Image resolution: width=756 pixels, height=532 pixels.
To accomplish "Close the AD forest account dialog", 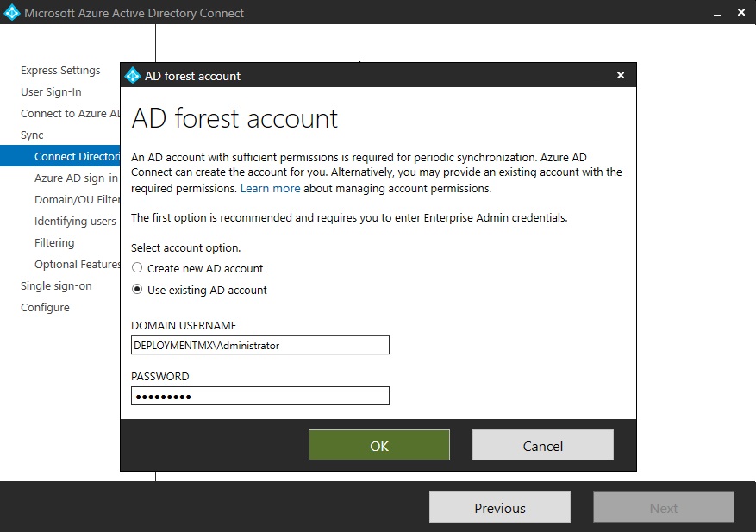I will point(621,76).
